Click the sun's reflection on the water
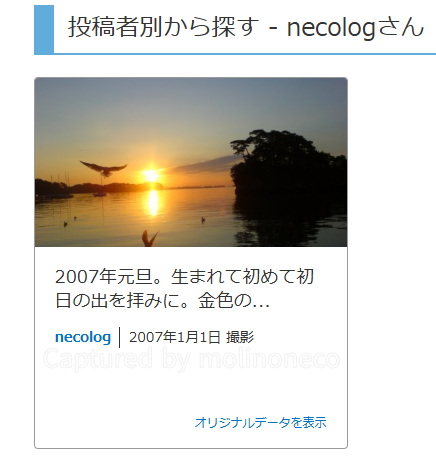 pos(153,203)
